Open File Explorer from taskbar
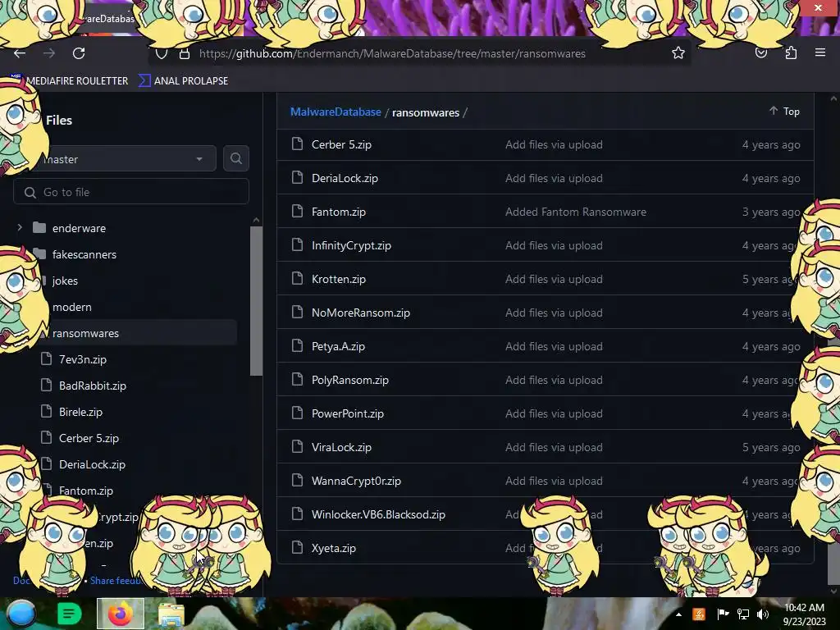 171,615
